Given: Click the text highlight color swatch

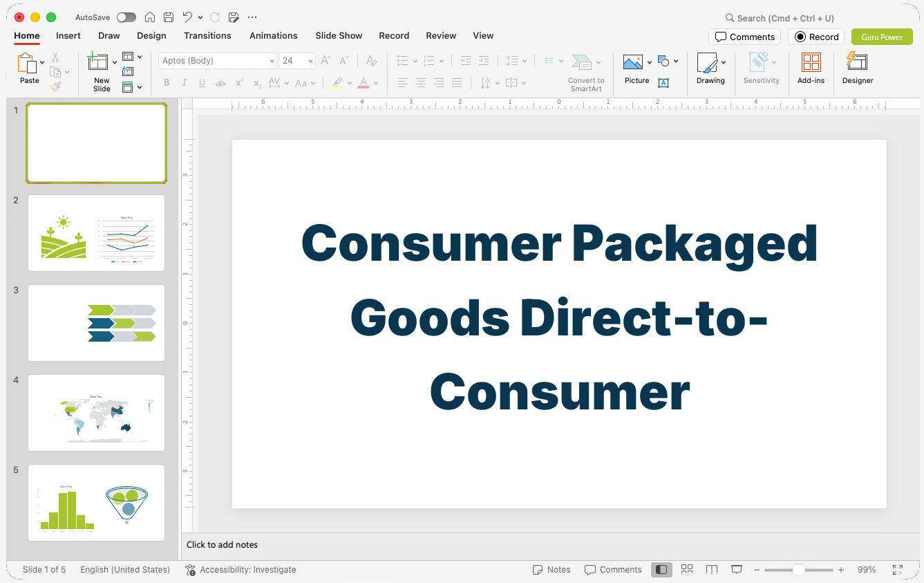Looking at the screenshot, I should tap(337, 83).
